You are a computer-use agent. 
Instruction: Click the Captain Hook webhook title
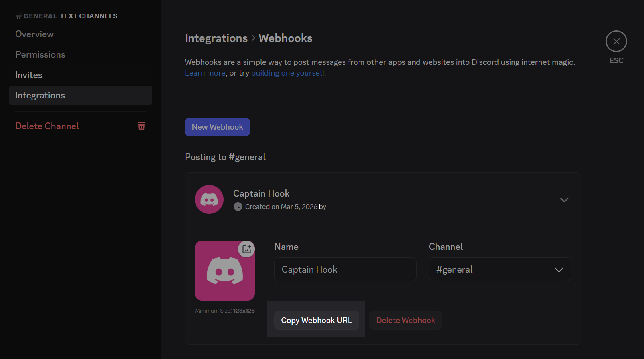click(261, 193)
